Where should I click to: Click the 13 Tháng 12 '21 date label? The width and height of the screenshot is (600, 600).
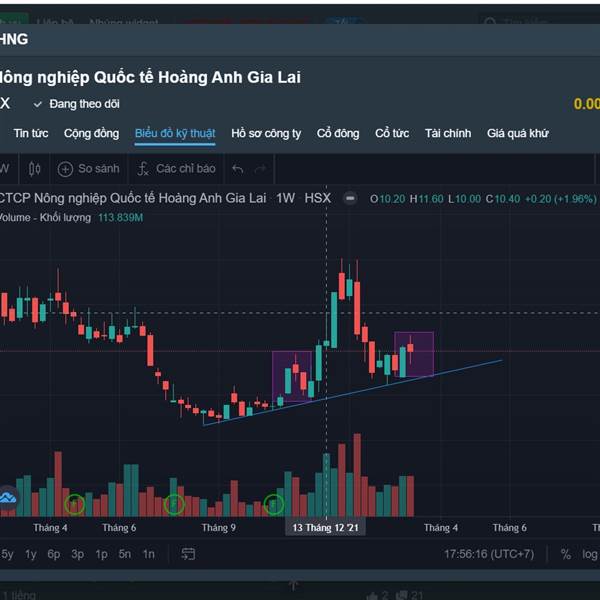(x=325, y=528)
